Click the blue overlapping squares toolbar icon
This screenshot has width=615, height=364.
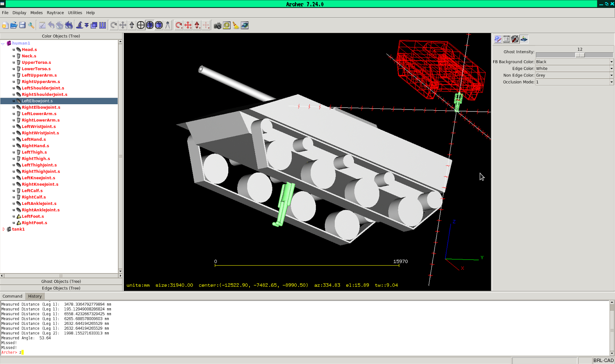click(94, 25)
